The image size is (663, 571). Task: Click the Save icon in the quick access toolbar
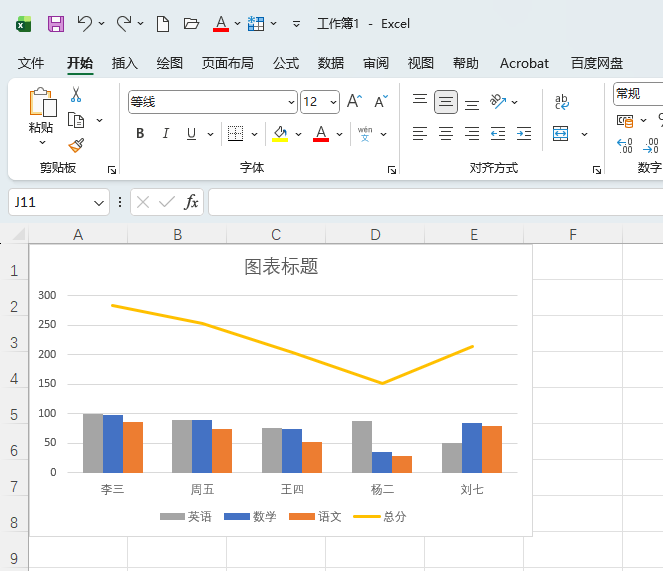(56, 24)
